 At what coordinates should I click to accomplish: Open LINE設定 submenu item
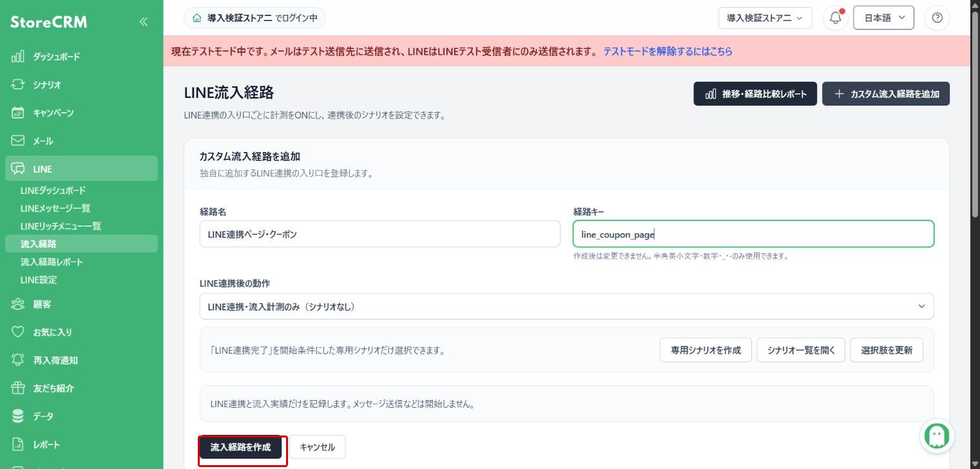(39, 280)
